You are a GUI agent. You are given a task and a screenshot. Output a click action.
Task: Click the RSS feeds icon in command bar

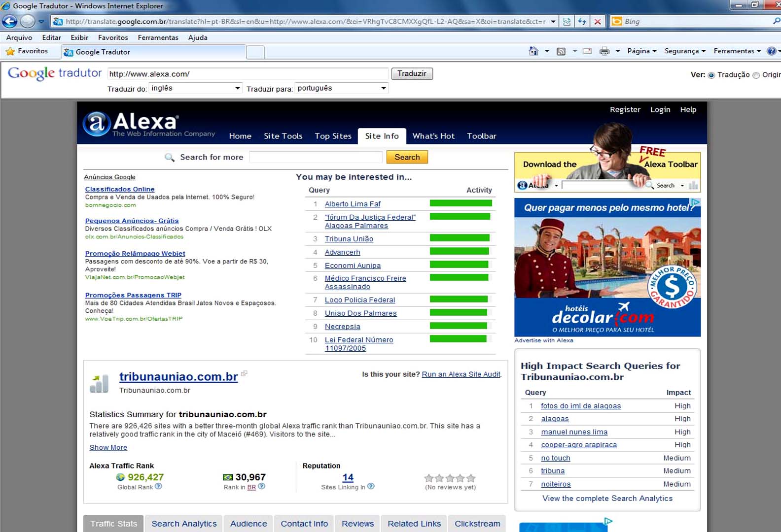point(561,51)
